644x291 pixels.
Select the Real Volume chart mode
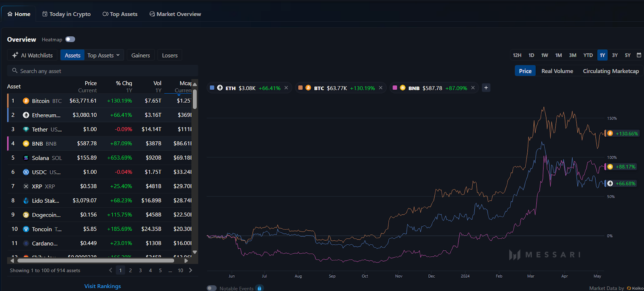click(557, 71)
